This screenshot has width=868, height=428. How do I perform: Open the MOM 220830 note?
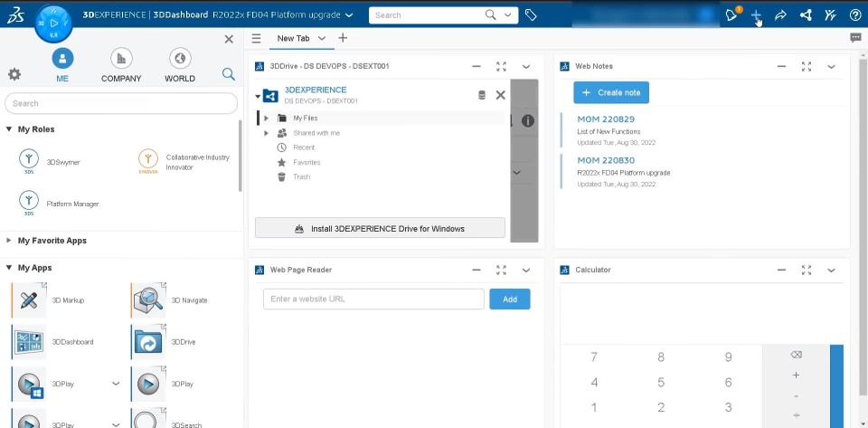pyautogui.click(x=606, y=160)
